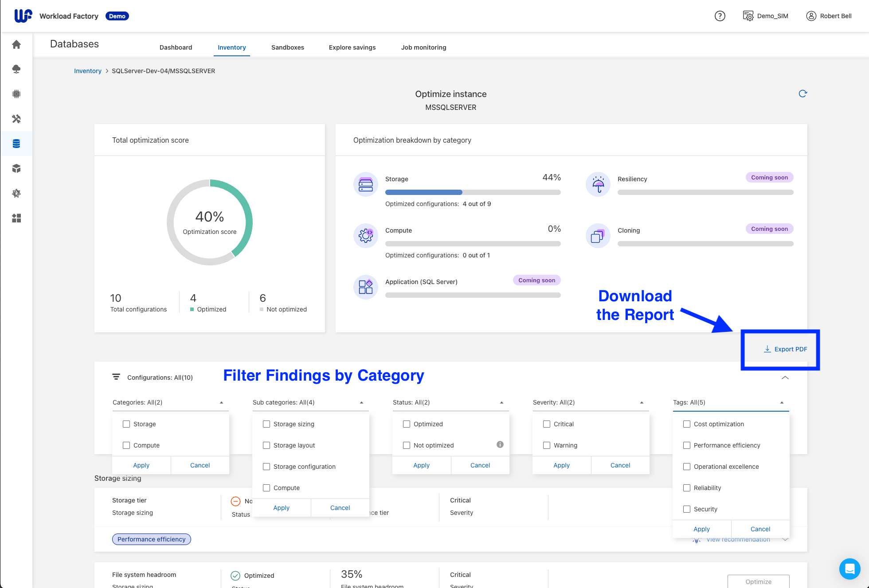Click the Storage 44% progress bar
The height and width of the screenshot is (588, 869).
473,192
